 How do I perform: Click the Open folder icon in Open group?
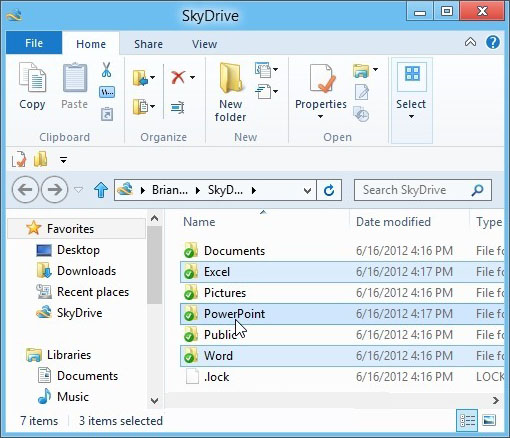coord(361,70)
